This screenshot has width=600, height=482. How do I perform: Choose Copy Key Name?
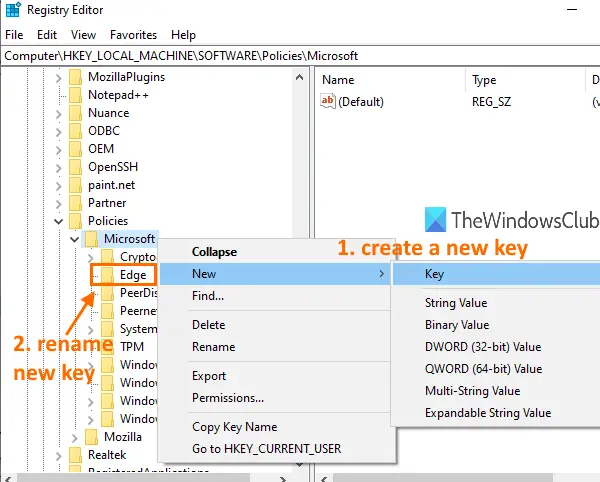click(276, 427)
